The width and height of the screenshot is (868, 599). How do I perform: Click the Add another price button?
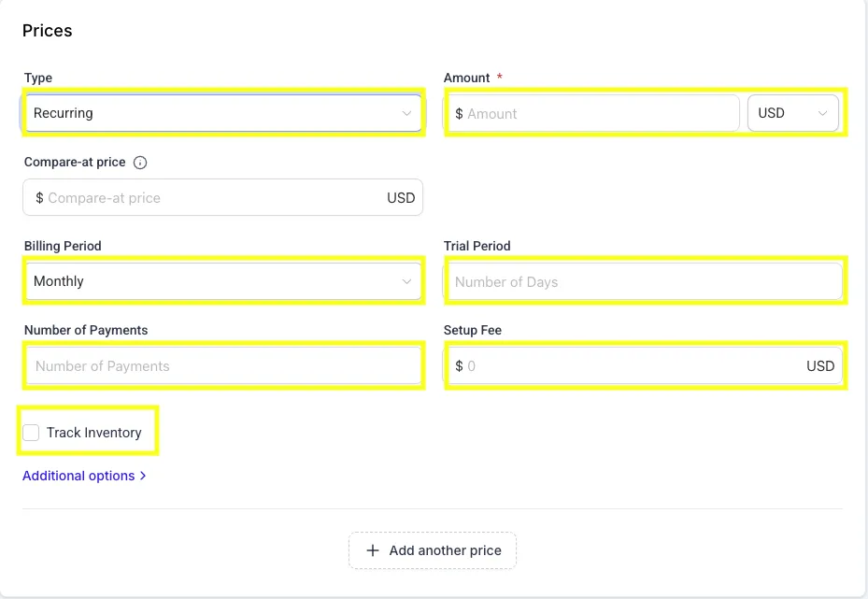(433, 550)
